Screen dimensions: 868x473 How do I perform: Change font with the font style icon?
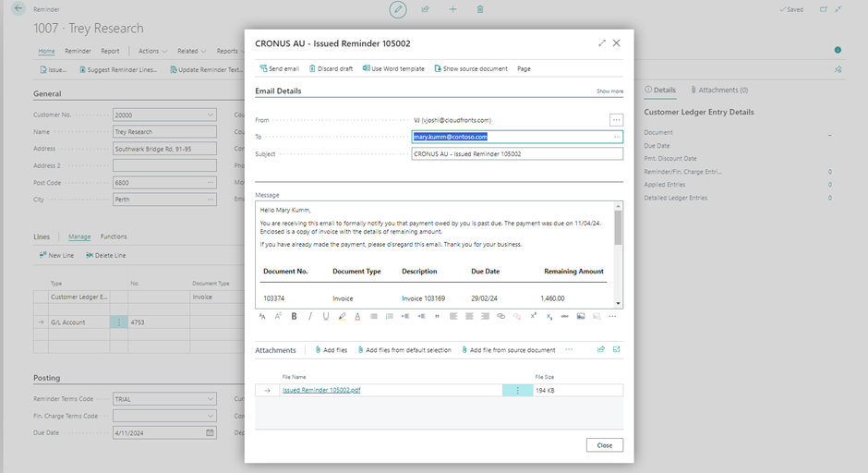click(x=262, y=316)
